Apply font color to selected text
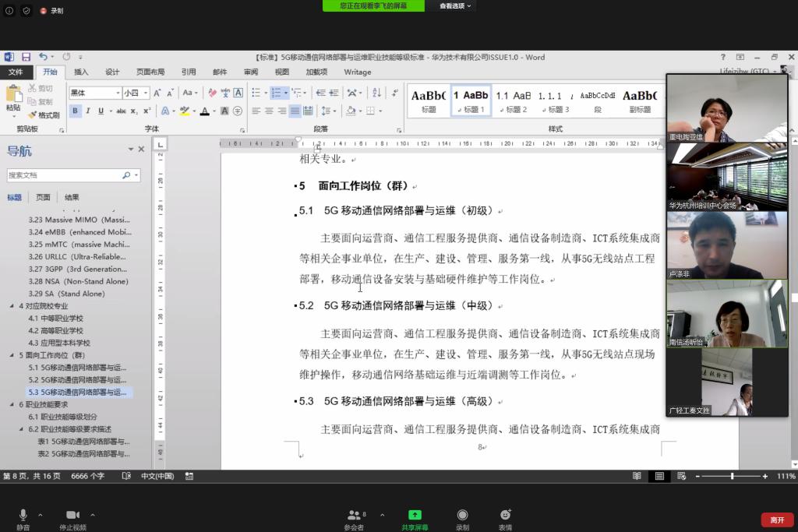Screen dimensions: 798x532 tap(206, 111)
